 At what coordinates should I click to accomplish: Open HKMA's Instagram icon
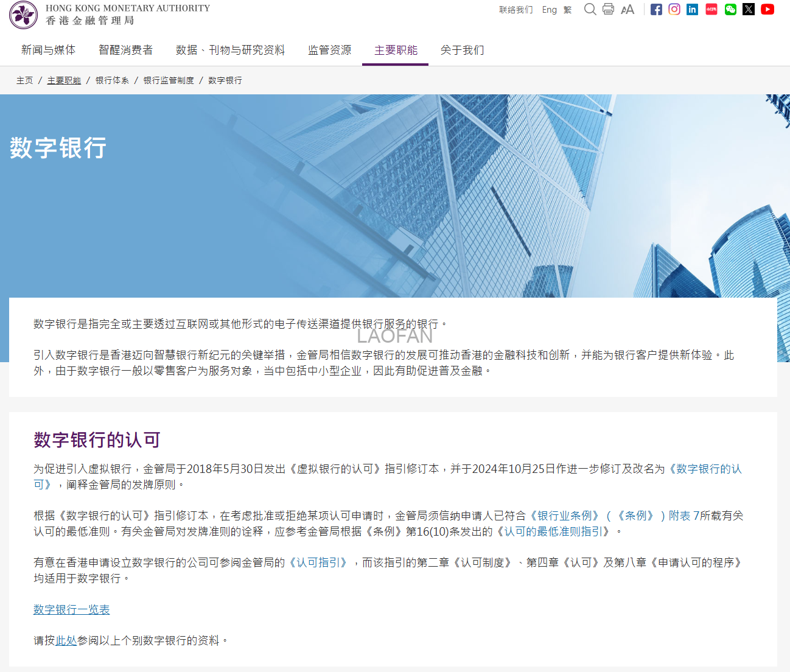pos(674,9)
